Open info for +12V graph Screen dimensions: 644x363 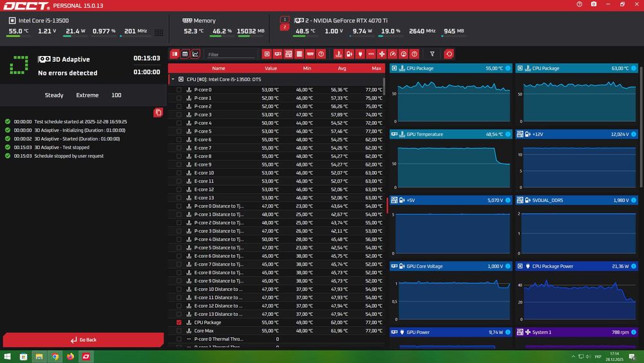click(x=634, y=134)
